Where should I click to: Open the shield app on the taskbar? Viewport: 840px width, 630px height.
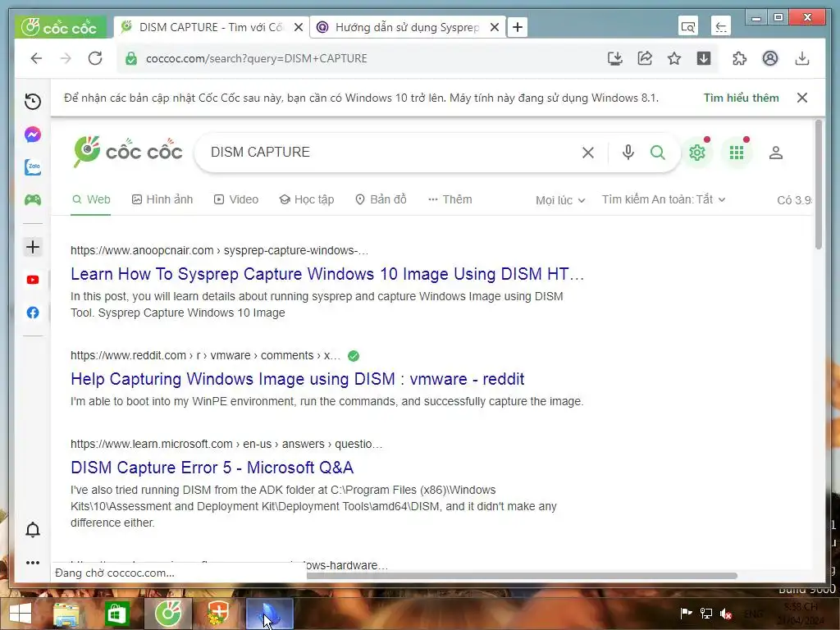pos(218,614)
